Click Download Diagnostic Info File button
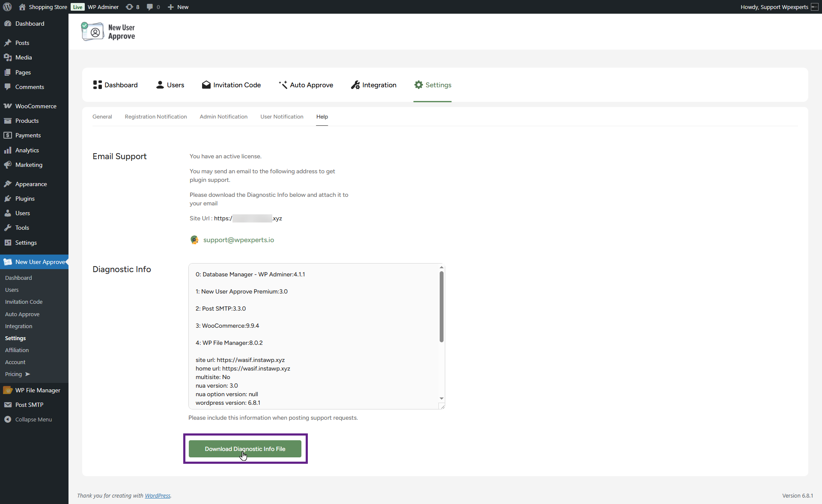Viewport: 822px width, 504px height. 245,449
